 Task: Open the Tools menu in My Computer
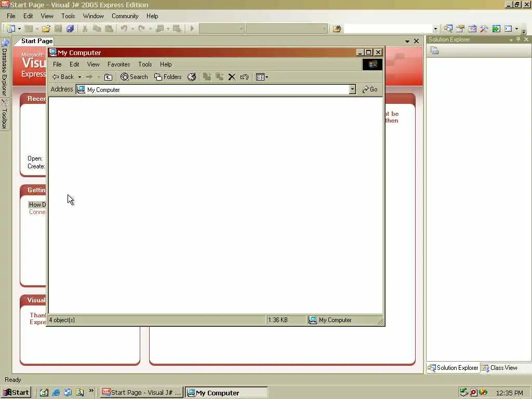tap(145, 64)
